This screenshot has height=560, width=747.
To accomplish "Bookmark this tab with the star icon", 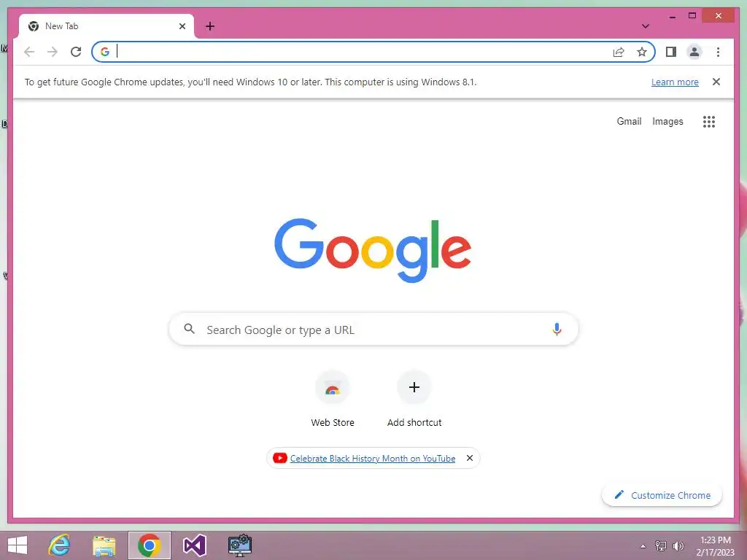I will click(x=642, y=52).
